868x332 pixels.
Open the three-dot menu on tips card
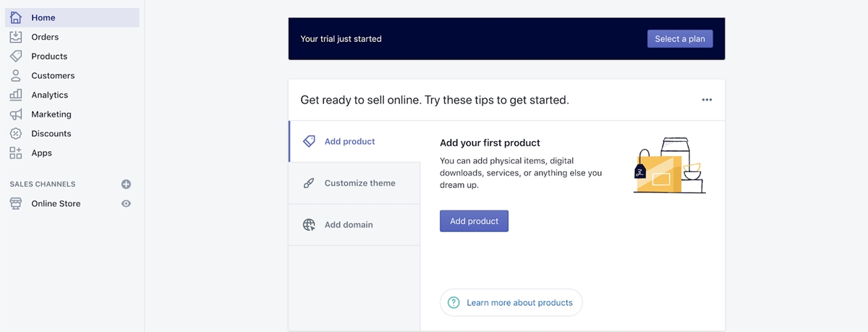(x=707, y=100)
